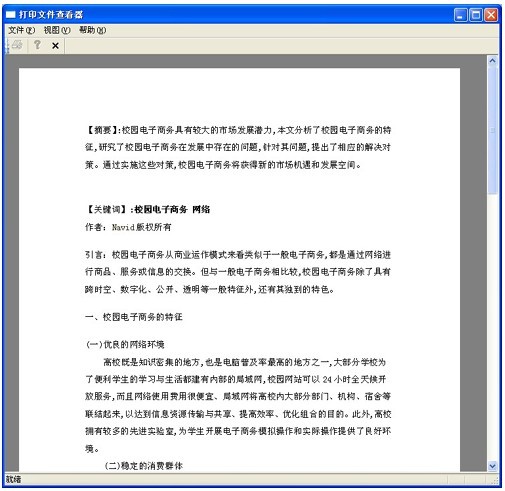Click the question mark help icon
Screen dimensions: 505x491
pyautogui.click(x=37, y=45)
